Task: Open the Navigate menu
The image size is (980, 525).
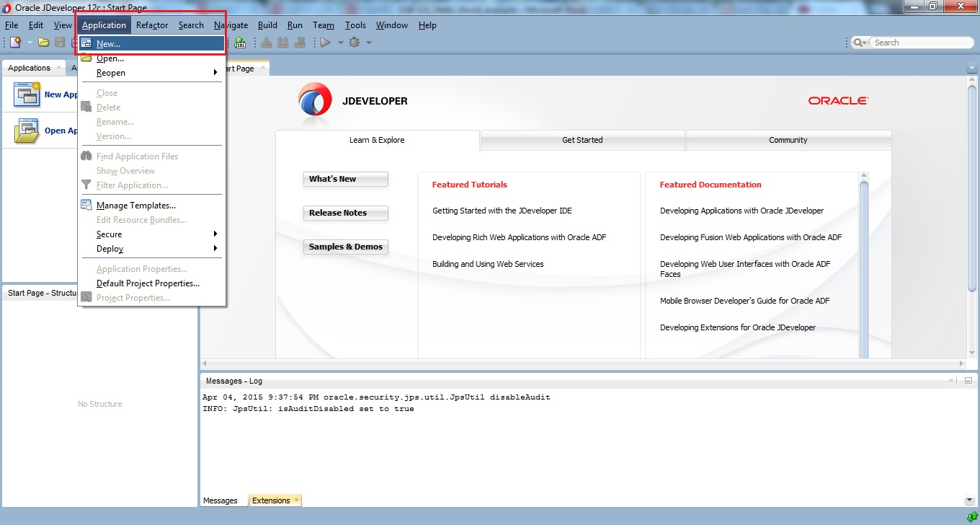Action: 231,25
